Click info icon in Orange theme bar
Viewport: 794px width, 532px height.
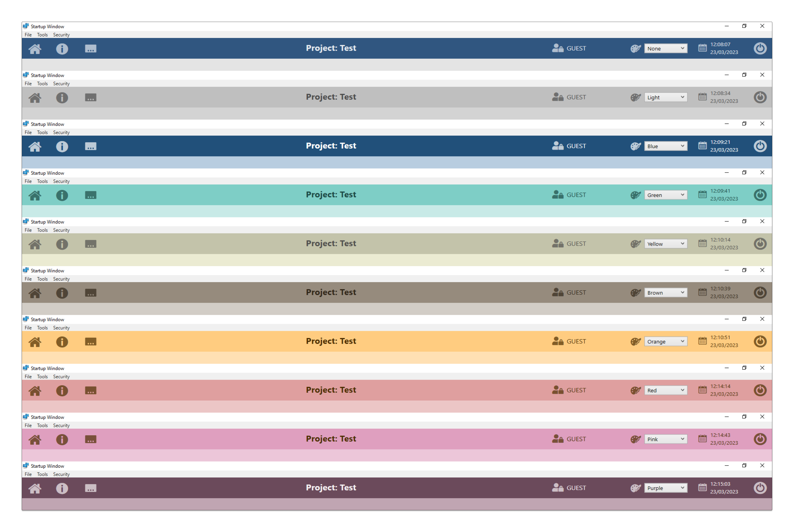pyautogui.click(x=62, y=342)
